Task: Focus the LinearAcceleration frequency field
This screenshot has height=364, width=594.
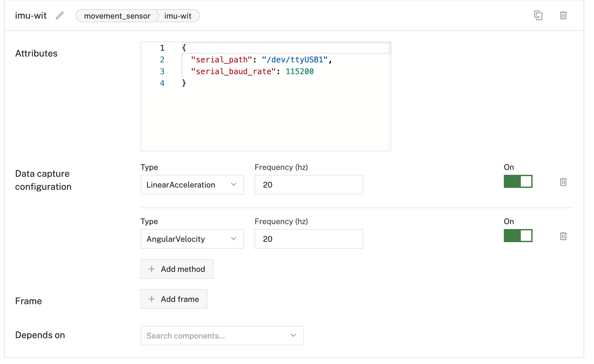Action: click(308, 185)
